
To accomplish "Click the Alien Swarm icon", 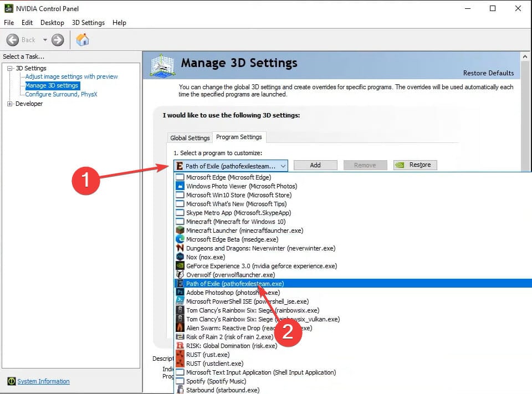I will click(180, 328).
